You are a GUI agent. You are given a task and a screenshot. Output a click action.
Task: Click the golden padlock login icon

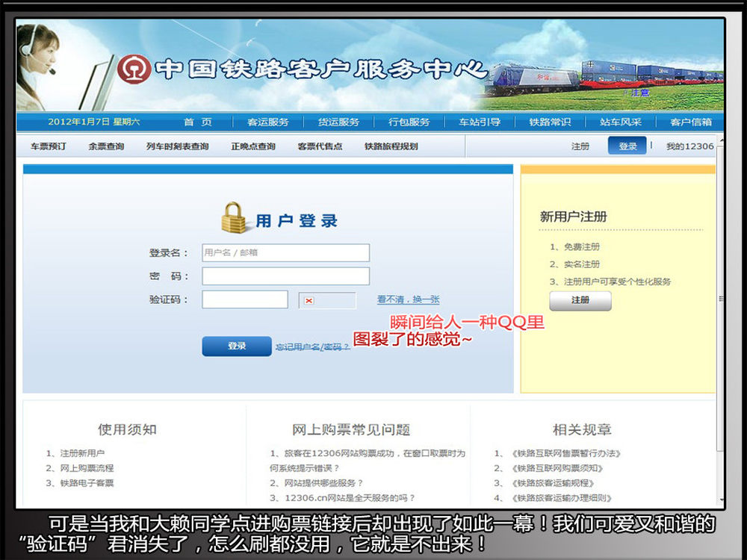233,217
